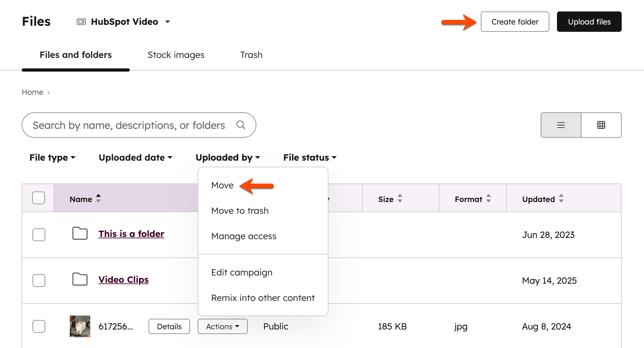Image resolution: width=644 pixels, height=348 pixels.
Task: Click the HubSpot Video camera icon
Action: pos(81,22)
